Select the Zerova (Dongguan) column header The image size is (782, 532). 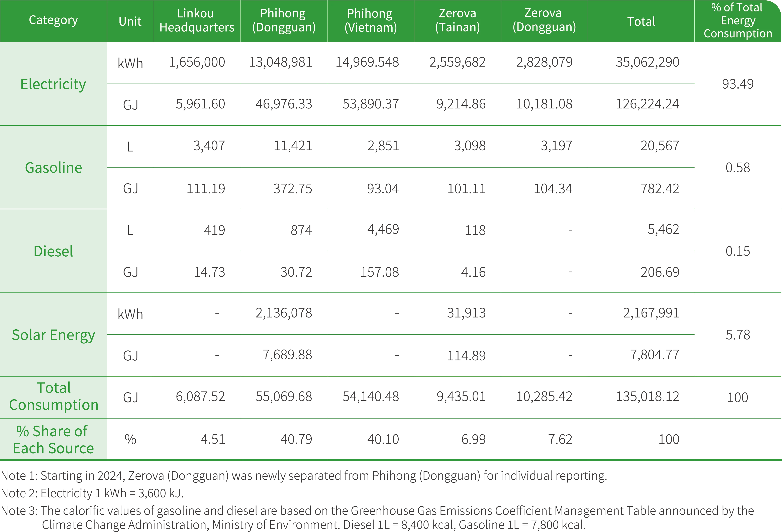tap(544, 20)
